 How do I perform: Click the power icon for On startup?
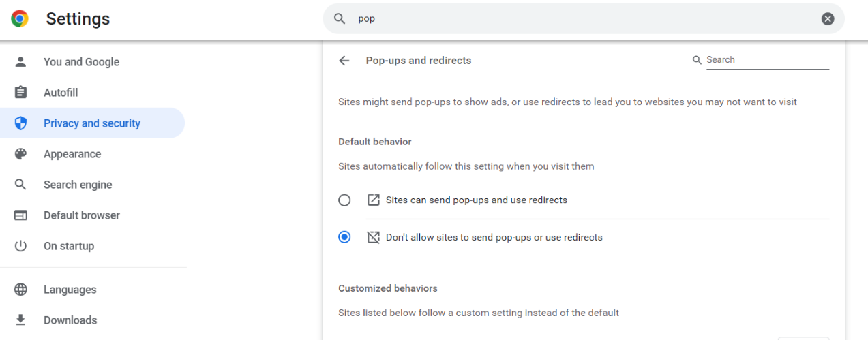(x=20, y=246)
